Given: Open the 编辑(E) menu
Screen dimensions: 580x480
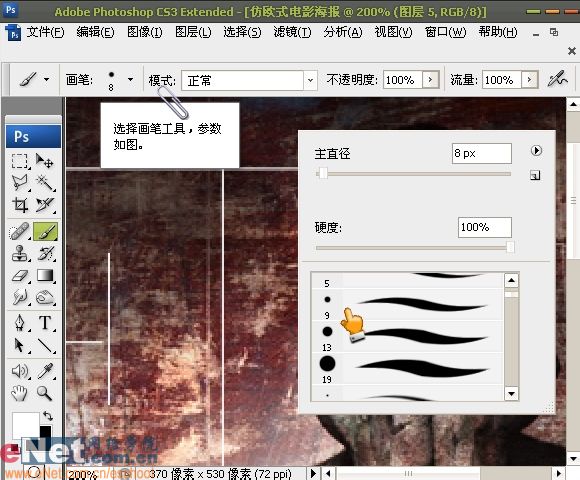Looking at the screenshot, I should pos(95,32).
